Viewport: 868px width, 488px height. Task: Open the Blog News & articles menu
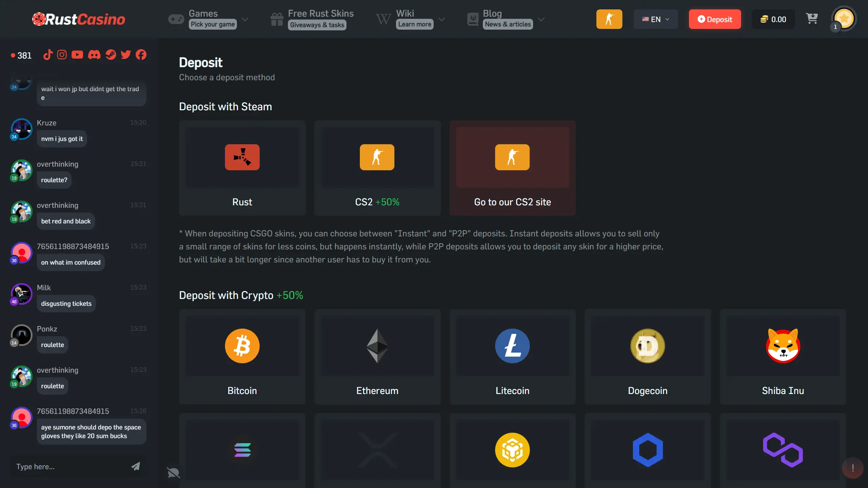tap(506, 19)
